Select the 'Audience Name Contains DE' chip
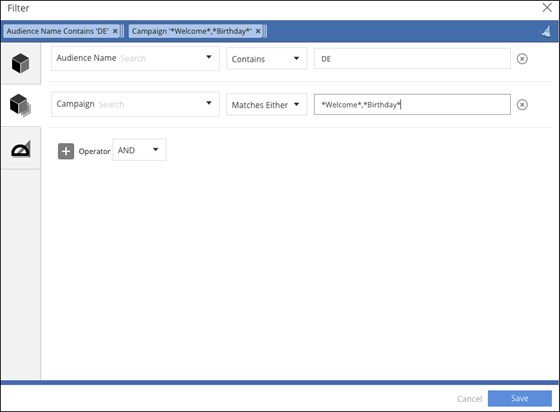This screenshot has height=412, width=560. pyautogui.click(x=58, y=31)
